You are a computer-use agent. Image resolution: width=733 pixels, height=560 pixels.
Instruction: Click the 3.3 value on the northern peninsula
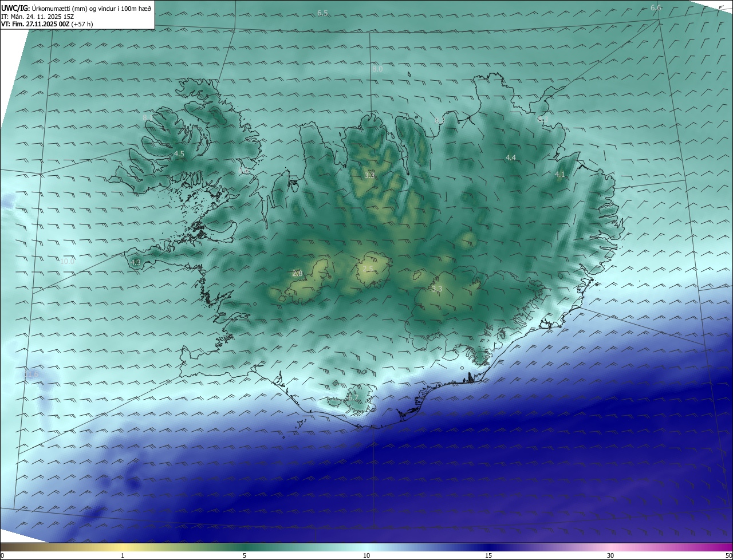pyautogui.click(x=369, y=175)
